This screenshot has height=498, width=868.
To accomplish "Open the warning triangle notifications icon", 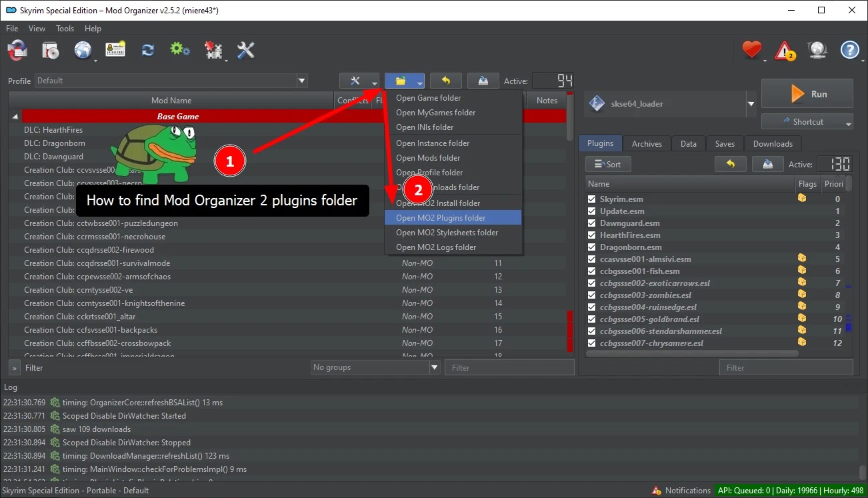I will coord(785,51).
